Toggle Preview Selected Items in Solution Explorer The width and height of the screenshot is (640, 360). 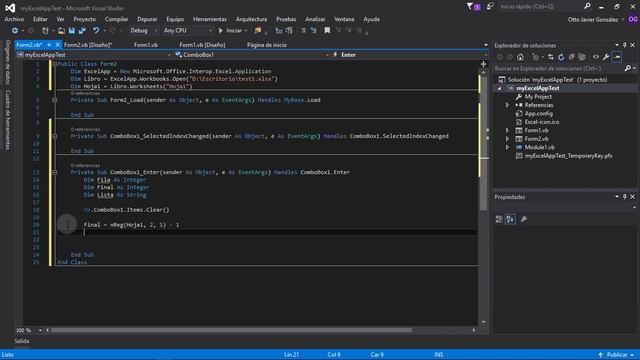(x=617, y=57)
